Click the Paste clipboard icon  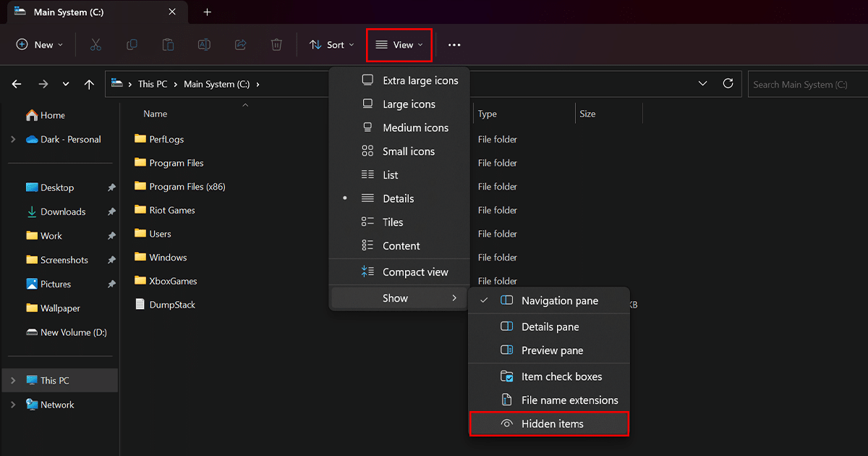coord(168,45)
